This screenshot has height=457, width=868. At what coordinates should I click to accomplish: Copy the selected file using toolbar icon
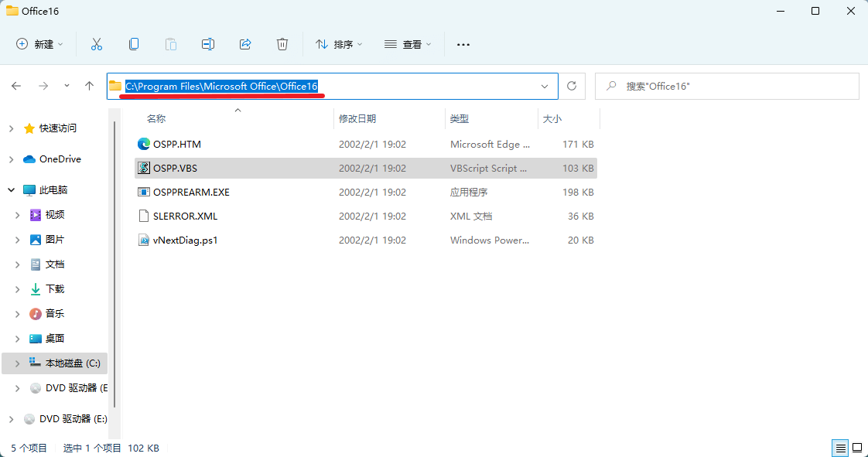pyautogui.click(x=133, y=44)
